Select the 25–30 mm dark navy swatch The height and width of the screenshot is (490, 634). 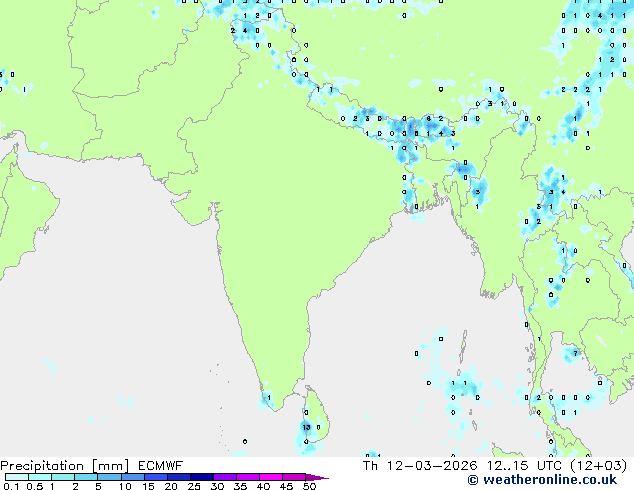(x=202, y=477)
